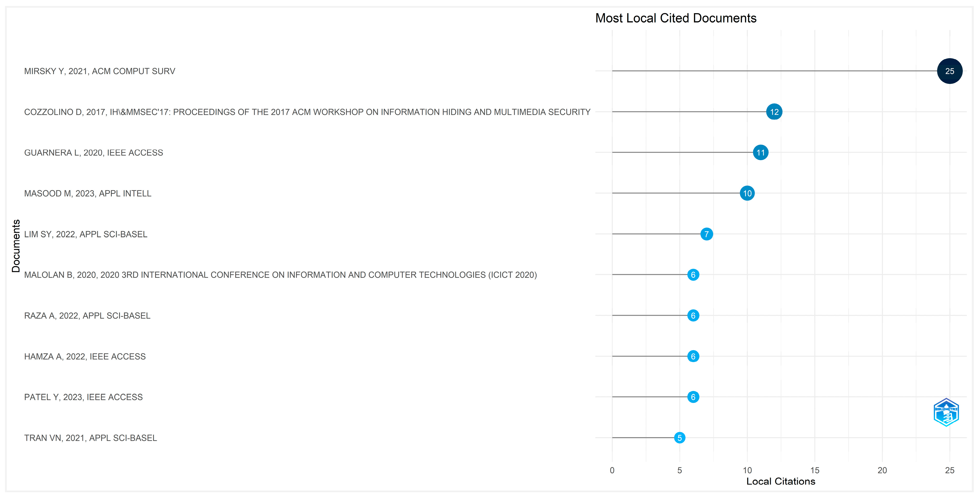Click the 6 marker for MALOLAN B

coord(693,275)
